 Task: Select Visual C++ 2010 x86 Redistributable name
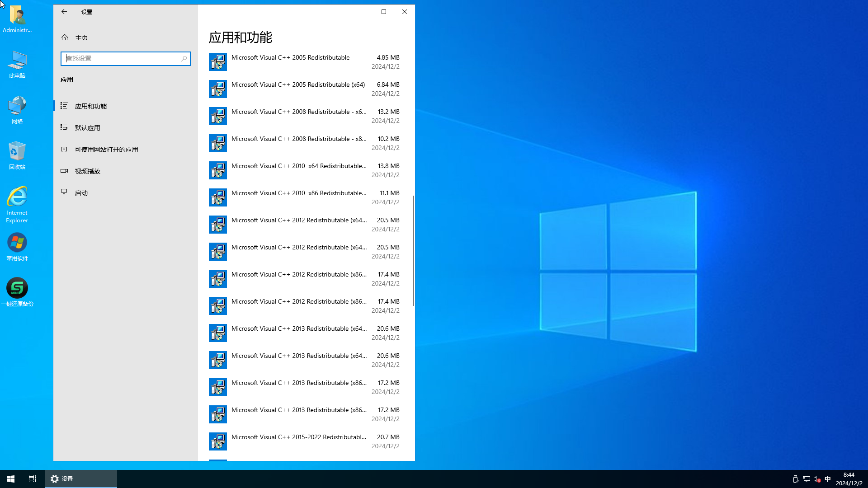[299, 193]
